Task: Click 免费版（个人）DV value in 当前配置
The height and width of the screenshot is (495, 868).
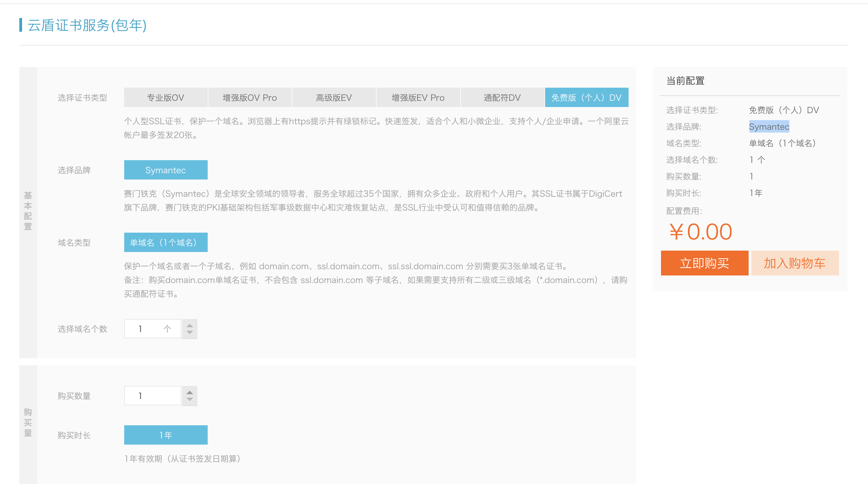Action: pyautogui.click(x=784, y=110)
